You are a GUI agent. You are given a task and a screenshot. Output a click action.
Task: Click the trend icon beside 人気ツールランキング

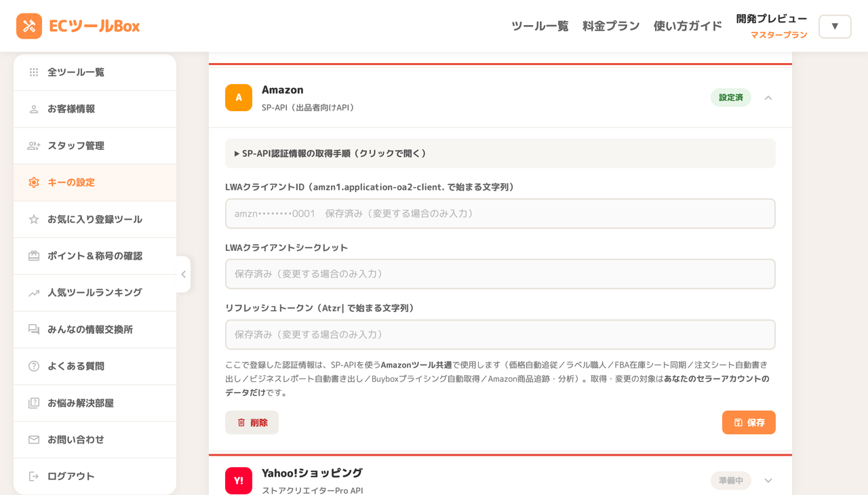[34, 293]
